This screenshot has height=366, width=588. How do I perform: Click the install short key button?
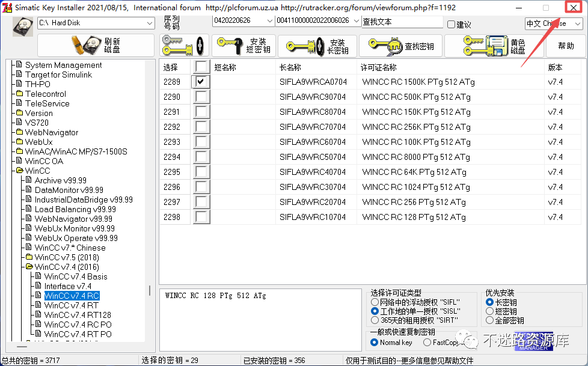coord(243,46)
